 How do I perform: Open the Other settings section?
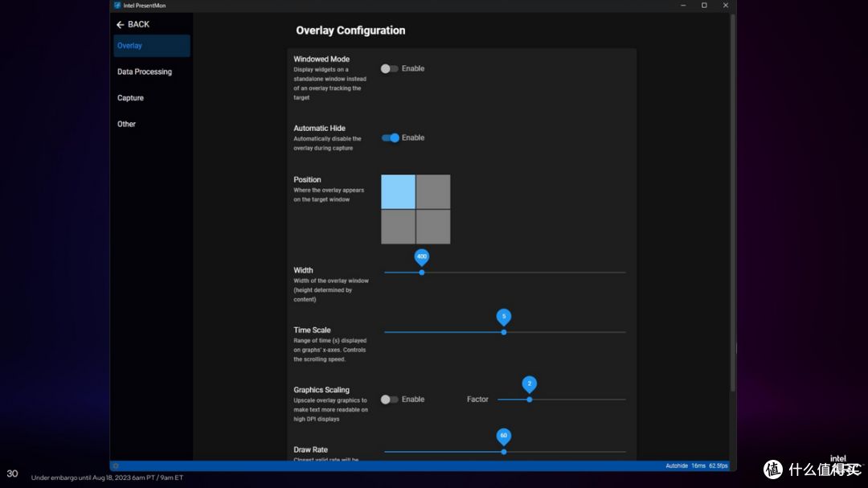pos(126,124)
